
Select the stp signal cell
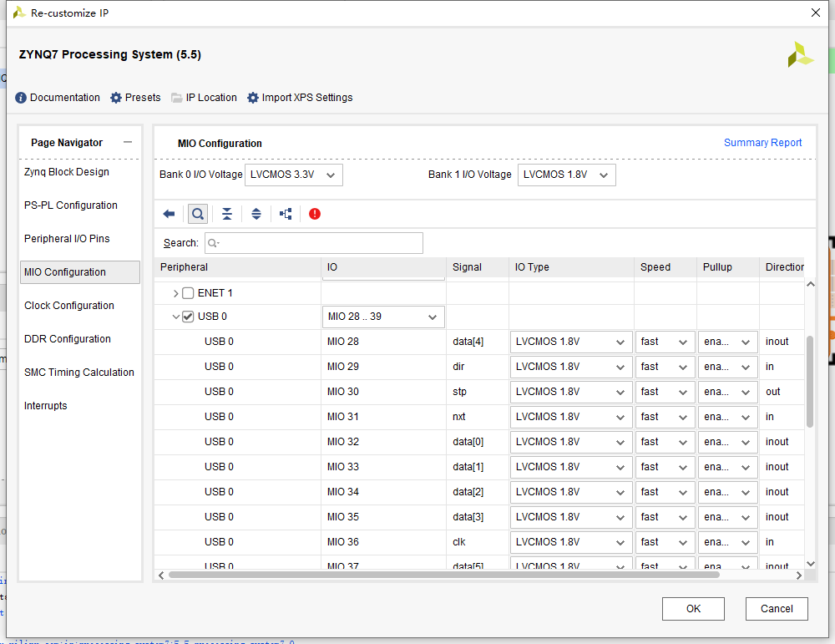(478, 392)
